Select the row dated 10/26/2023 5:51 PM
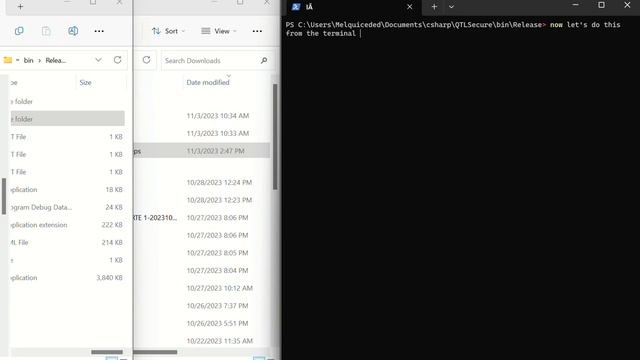The height and width of the screenshot is (360, 640). (x=202, y=323)
